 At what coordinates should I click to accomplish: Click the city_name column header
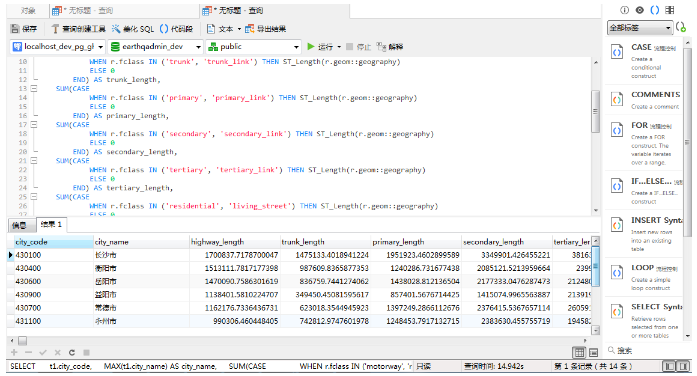click(x=141, y=242)
